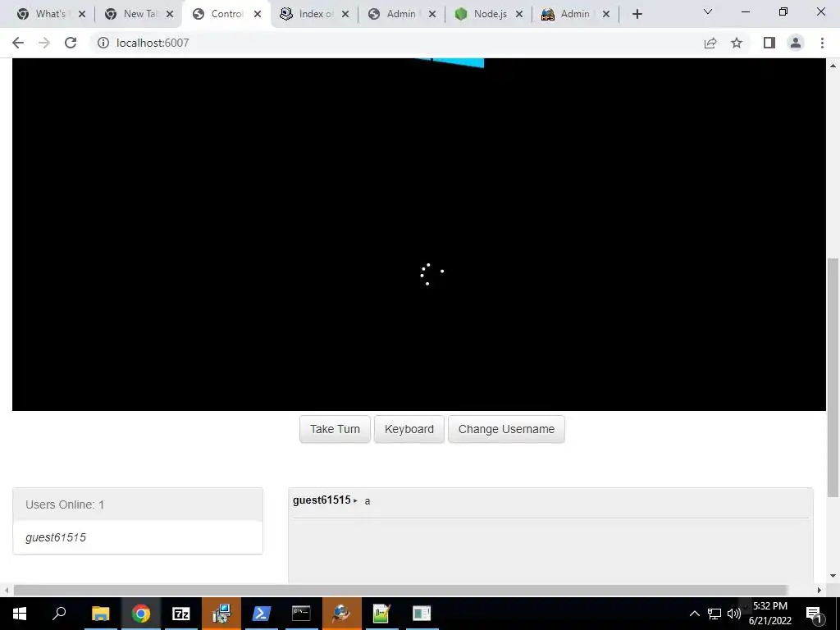Open the on-screen Keyboard button
Viewport: 840px width, 630px height.
click(409, 429)
